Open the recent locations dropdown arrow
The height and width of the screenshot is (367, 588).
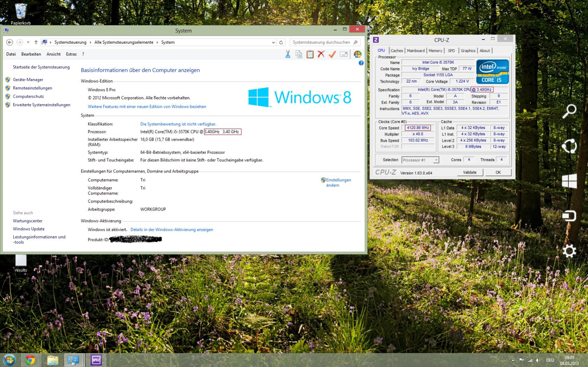click(28, 42)
